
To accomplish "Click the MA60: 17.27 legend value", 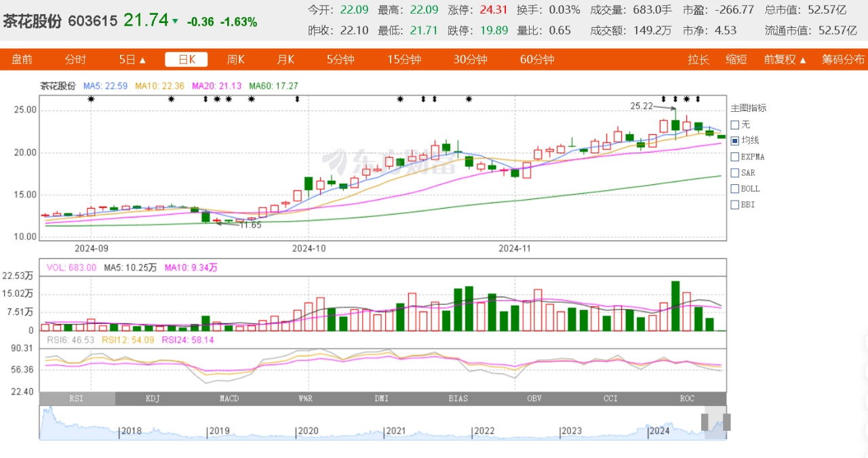I will point(274,86).
